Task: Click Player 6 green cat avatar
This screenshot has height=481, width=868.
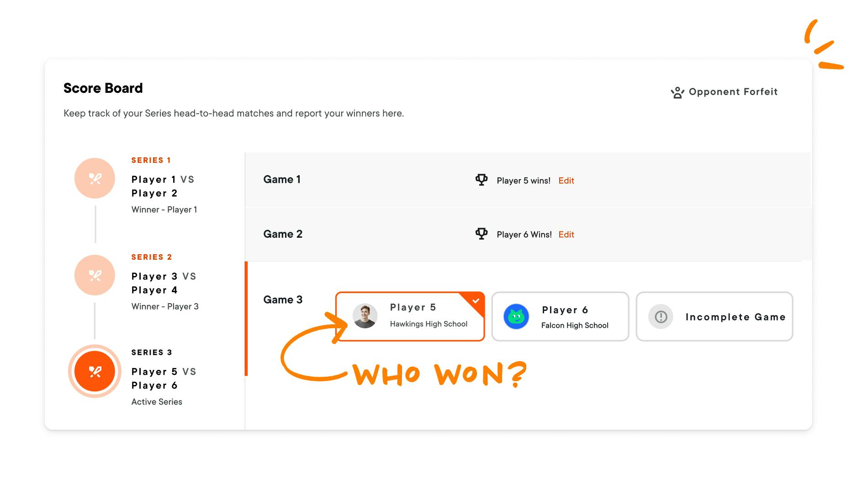Action: click(516, 316)
